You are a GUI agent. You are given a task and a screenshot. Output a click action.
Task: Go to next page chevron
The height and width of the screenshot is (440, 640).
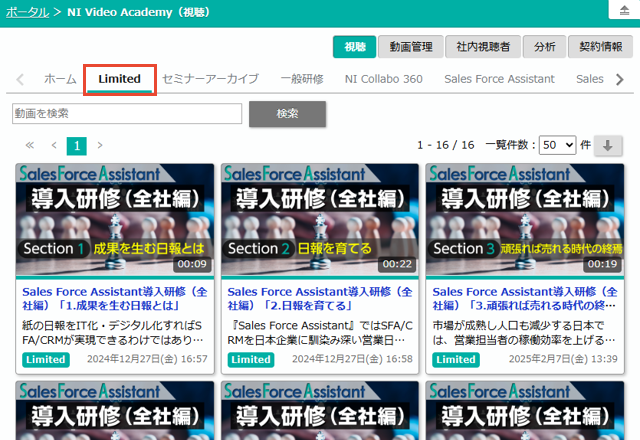(x=100, y=145)
